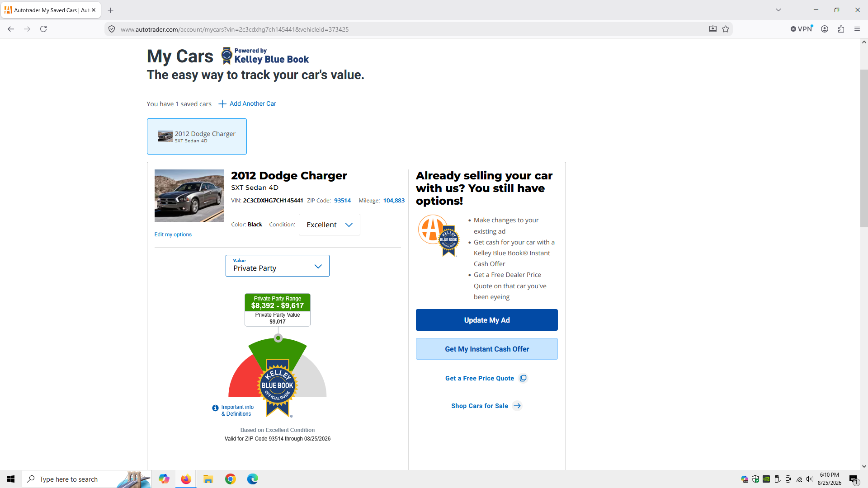The image size is (868, 488).
Task: Launch Google Chrome from the taskbar
Action: [231, 479]
